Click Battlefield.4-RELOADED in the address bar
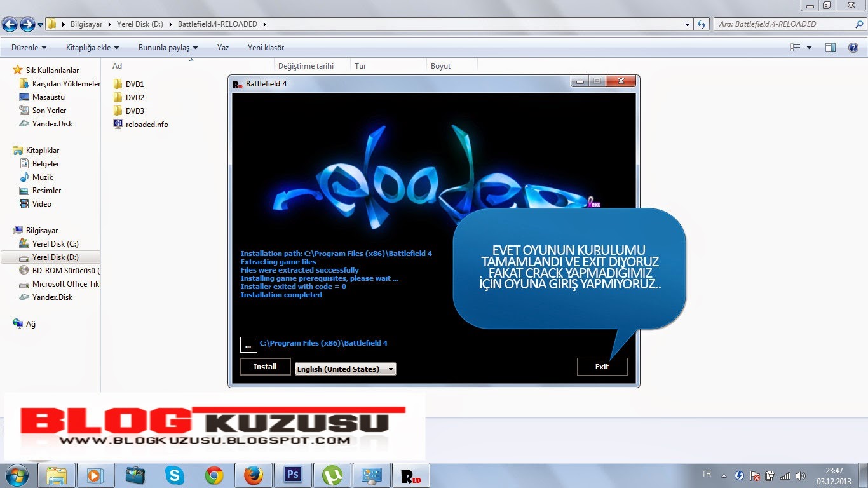868x488 pixels. (217, 24)
